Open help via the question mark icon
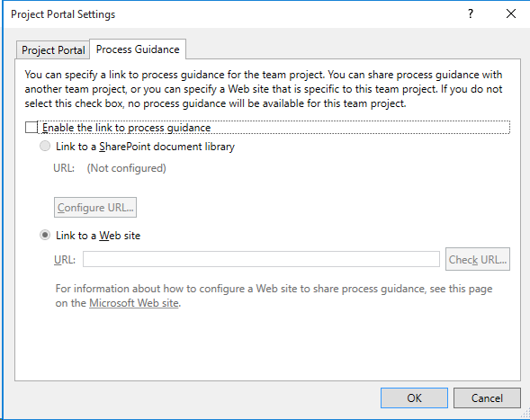The width and height of the screenshot is (530, 420). click(471, 13)
